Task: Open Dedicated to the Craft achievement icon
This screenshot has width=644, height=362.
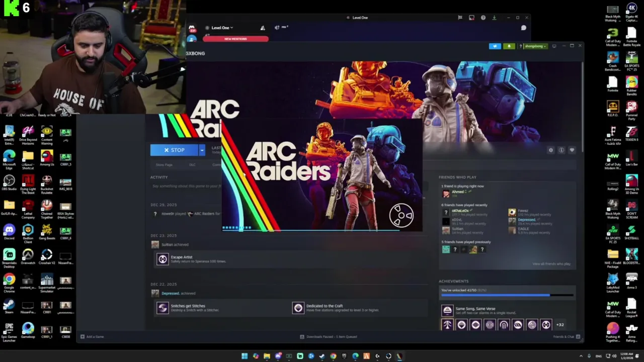Action: (x=298, y=308)
